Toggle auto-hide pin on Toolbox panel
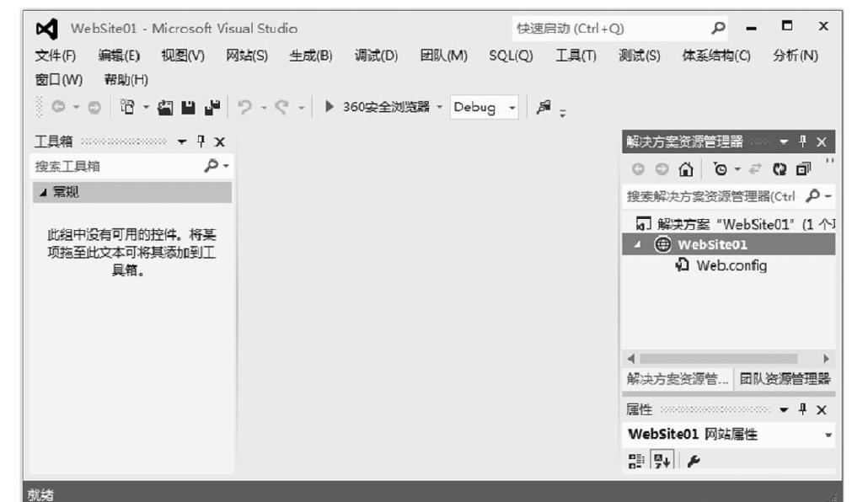Screen dimensions: 868x502 coord(201,142)
